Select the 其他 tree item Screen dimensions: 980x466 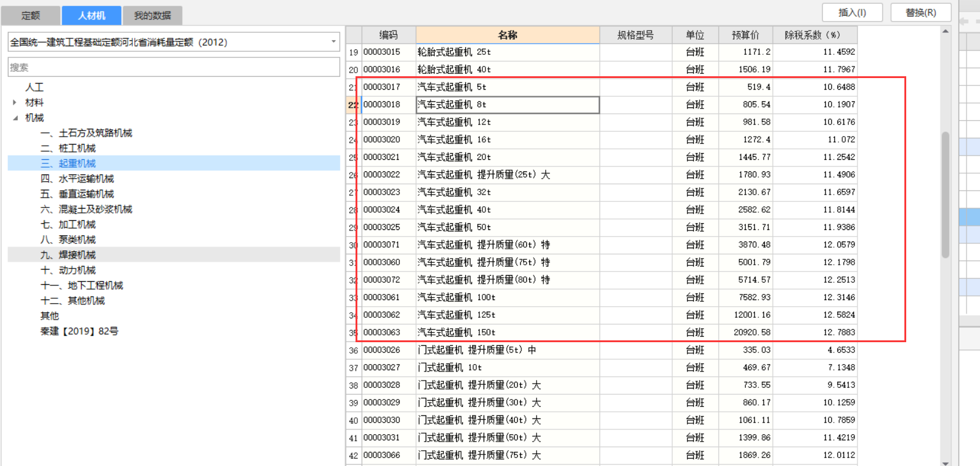tap(49, 316)
